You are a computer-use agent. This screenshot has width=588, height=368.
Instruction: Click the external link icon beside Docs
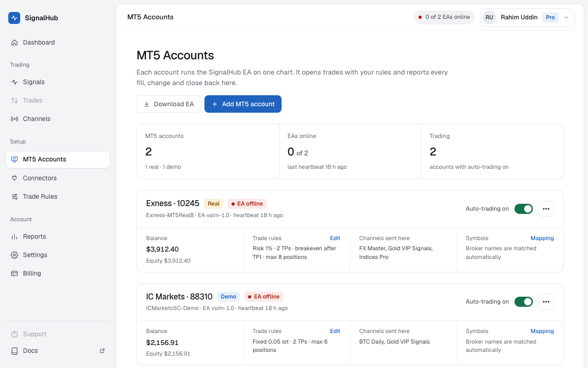pos(102,351)
